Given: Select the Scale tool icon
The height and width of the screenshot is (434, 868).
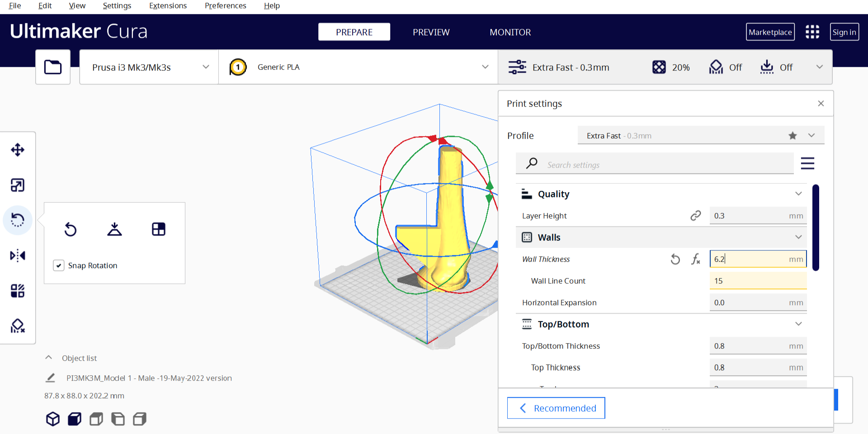Looking at the screenshot, I should point(18,185).
